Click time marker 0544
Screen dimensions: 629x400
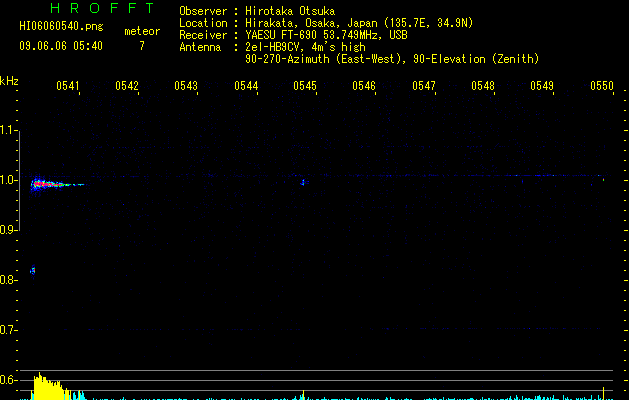(x=246, y=86)
